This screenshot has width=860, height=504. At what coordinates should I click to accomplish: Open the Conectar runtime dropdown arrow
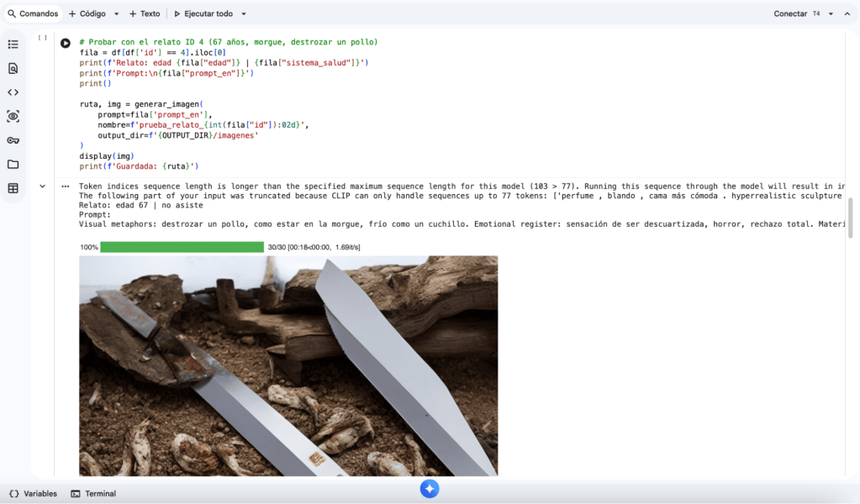point(831,13)
